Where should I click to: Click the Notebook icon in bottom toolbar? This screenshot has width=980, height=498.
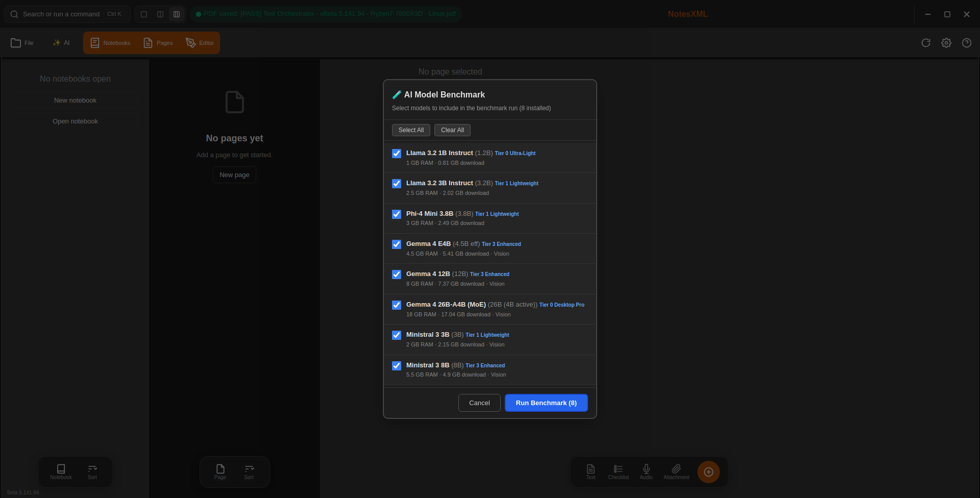pos(61,472)
